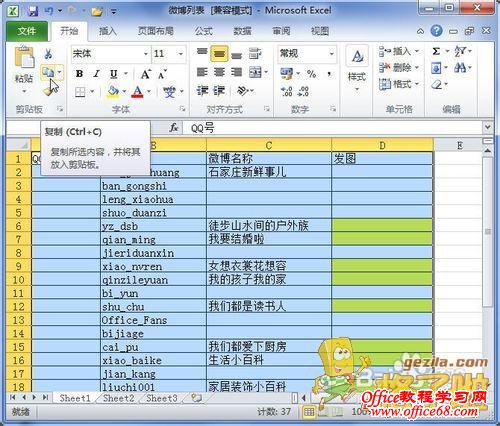Click the Copy icon in clipboard group
500x426 pixels.
(48, 72)
